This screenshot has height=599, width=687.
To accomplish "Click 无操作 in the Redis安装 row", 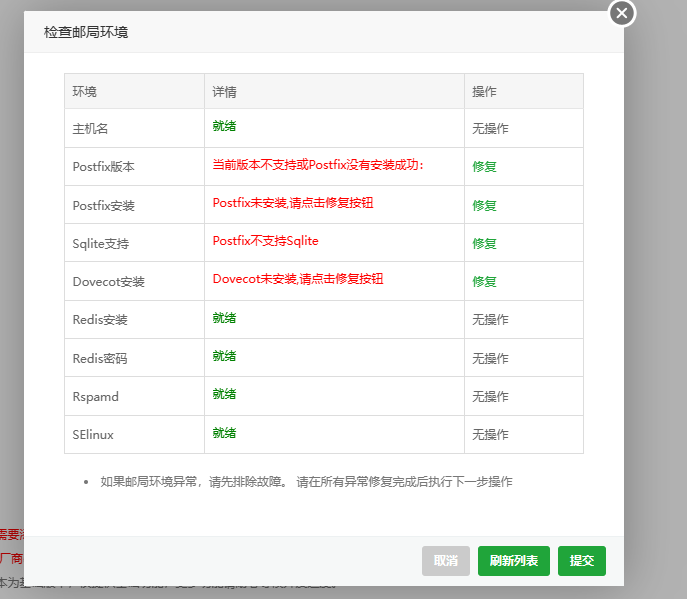I will 490,319.
